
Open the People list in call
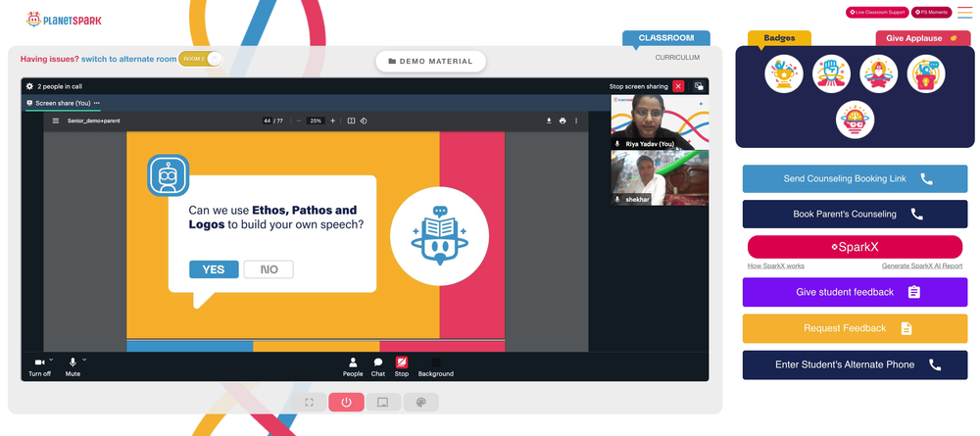click(x=353, y=366)
